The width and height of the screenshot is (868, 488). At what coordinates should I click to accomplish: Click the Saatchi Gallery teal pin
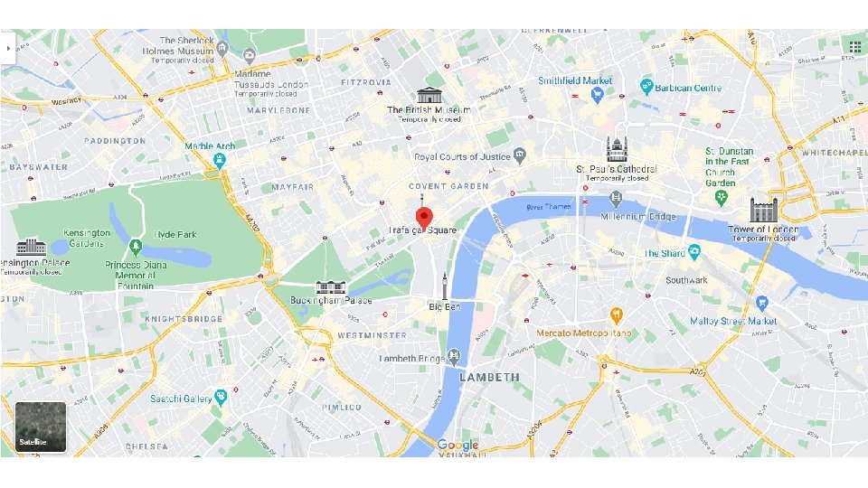[221, 398]
